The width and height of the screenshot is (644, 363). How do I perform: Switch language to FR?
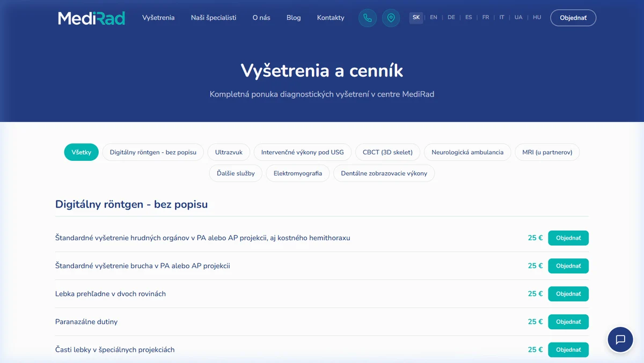point(486,18)
